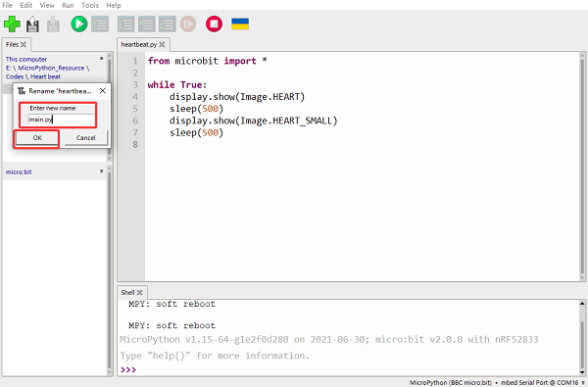The image size is (588, 387).
Task: Click 'display.show(Image.HEART)' code line
Action: (x=236, y=97)
